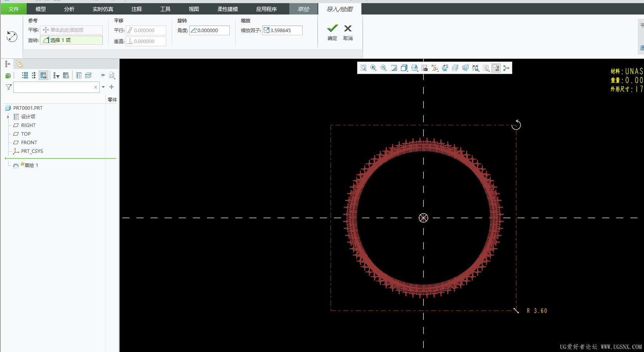Toggle the tree columns display icon
The image size is (644, 352).
coord(44,75)
